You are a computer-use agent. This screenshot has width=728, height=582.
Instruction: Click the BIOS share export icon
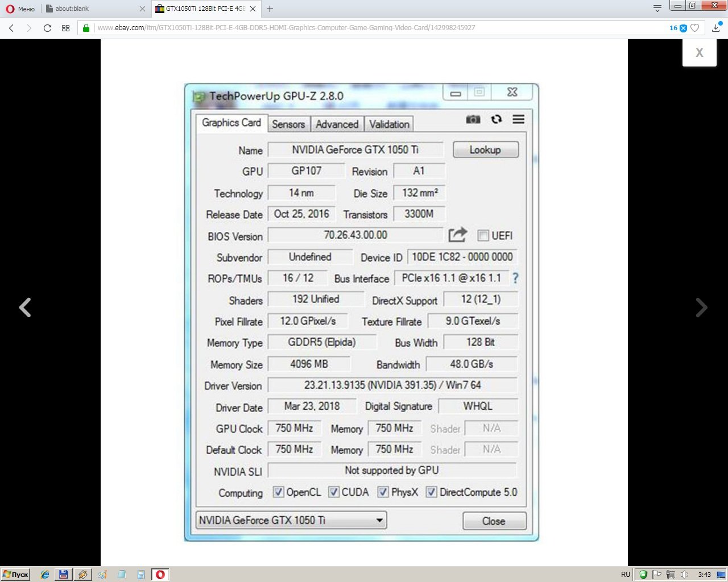click(457, 235)
